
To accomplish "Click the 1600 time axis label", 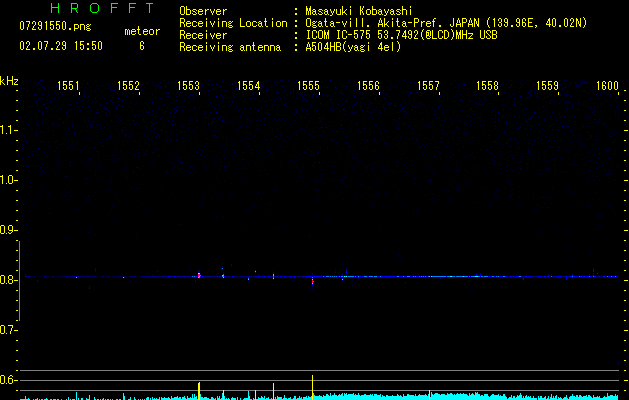I will (x=607, y=86).
